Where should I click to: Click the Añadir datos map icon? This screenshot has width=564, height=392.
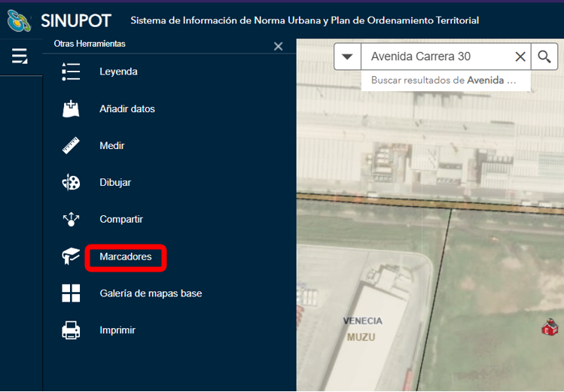(71, 108)
